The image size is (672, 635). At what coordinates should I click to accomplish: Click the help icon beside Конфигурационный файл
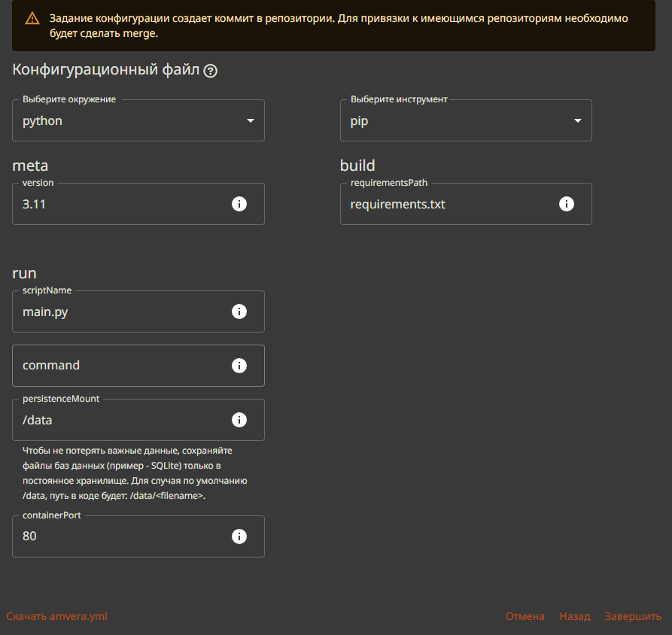(211, 71)
